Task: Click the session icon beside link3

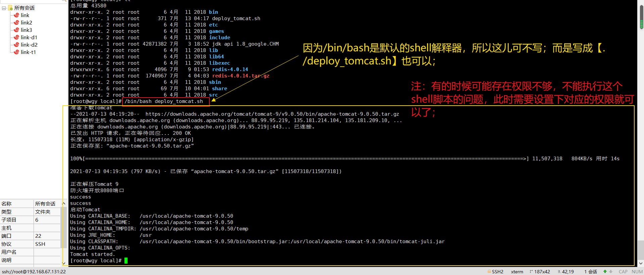Action: (x=16, y=30)
